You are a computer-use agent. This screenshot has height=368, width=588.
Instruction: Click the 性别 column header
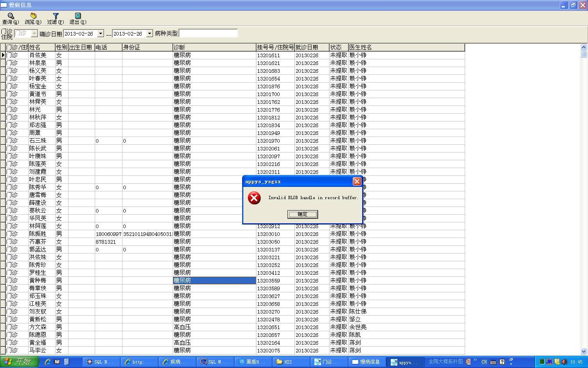click(x=62, y=47)
